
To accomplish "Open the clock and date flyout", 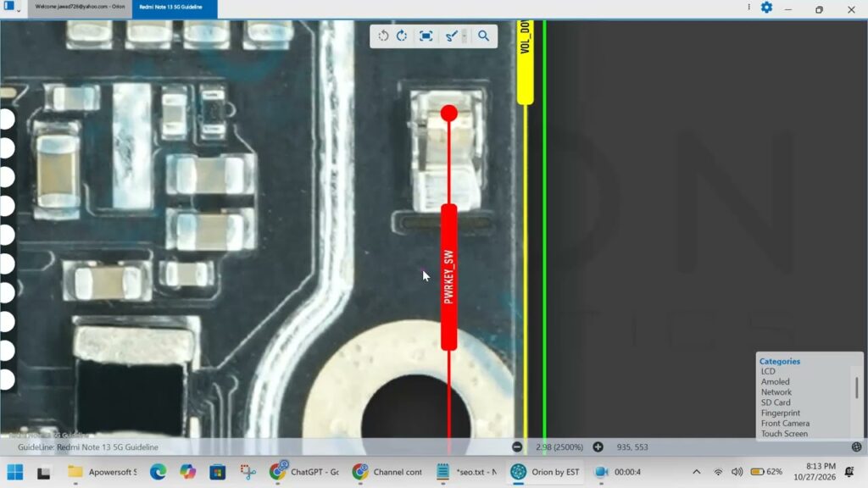I will coord(815,472).
